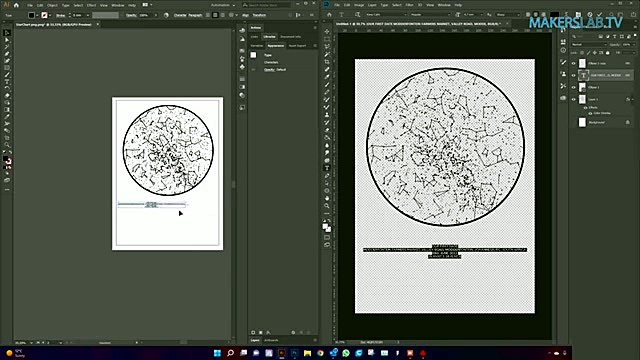This screenshot has width=640, height=360.
Task: Hide Layer 1 in Photoshop layers
Action: pyautogui.click(x=573, y=99)
